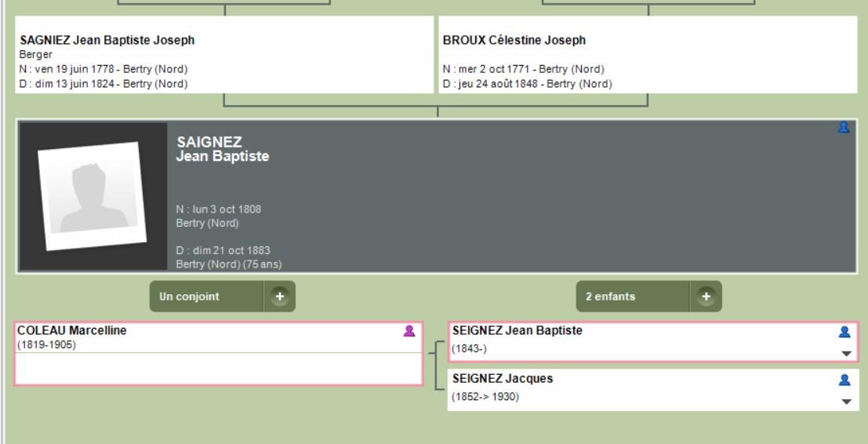Click the occupation text Berger

pos(36,55)
